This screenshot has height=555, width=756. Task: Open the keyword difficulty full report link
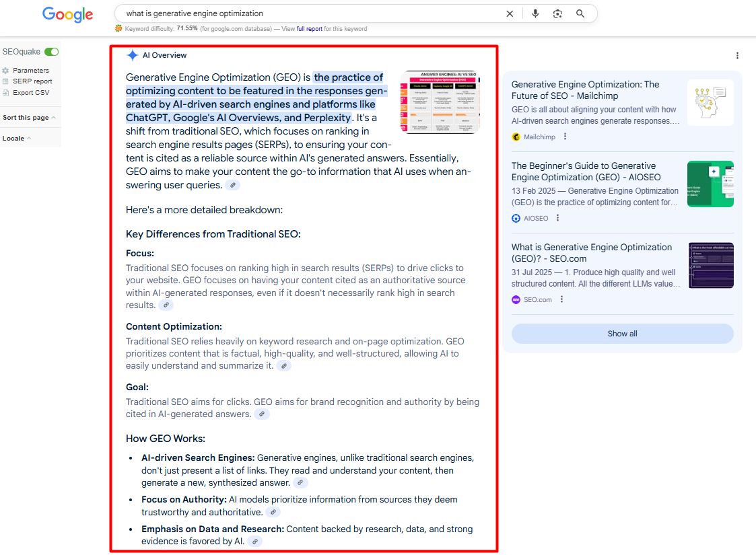point(309,29)
